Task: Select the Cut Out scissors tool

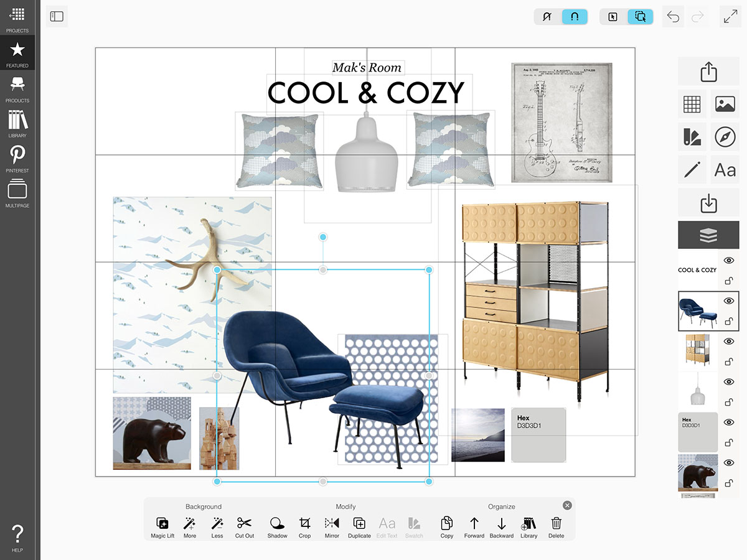Action: click(244, 526)
